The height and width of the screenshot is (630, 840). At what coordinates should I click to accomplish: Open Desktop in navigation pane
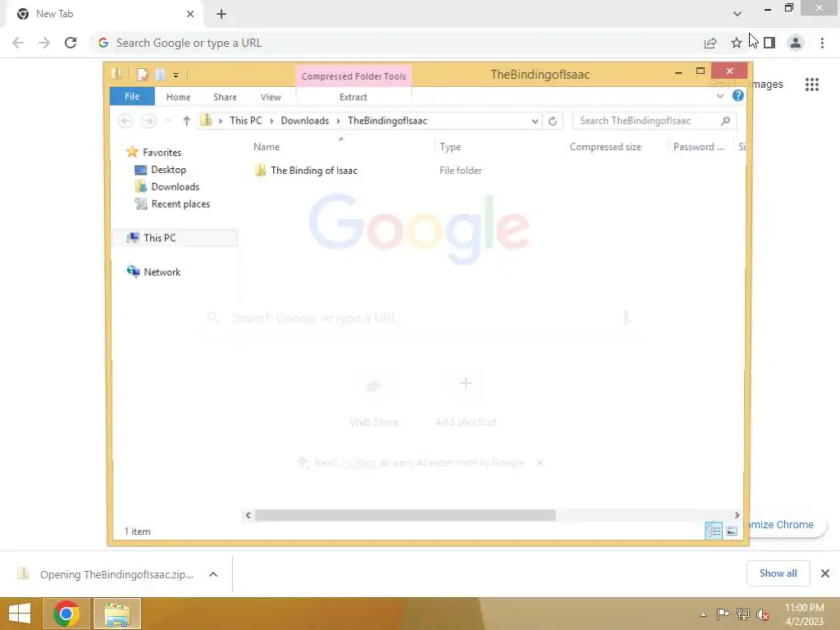click(x=168, y=169)
